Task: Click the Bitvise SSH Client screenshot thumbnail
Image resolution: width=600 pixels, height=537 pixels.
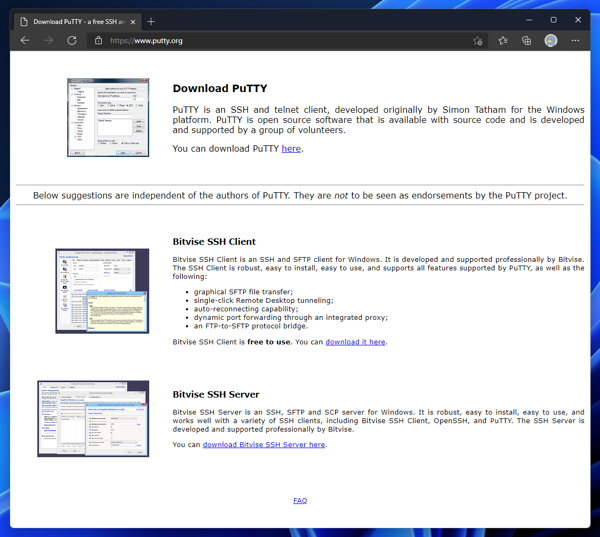Action: coord(102,291)
